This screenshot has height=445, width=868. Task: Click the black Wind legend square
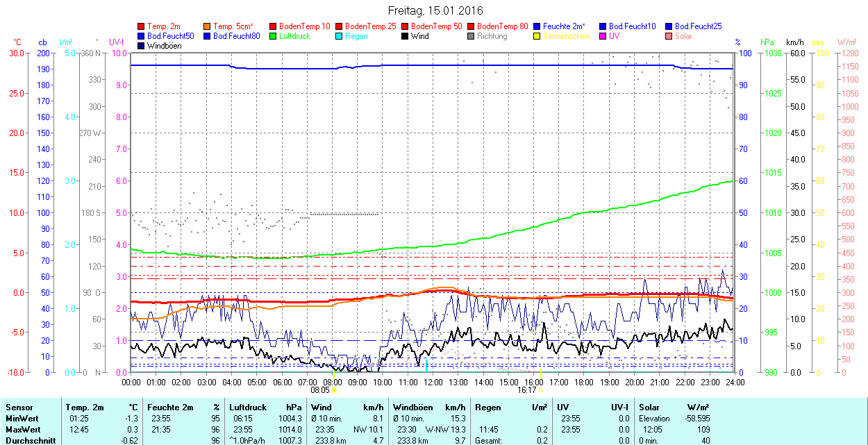click(x=405, y=36)
